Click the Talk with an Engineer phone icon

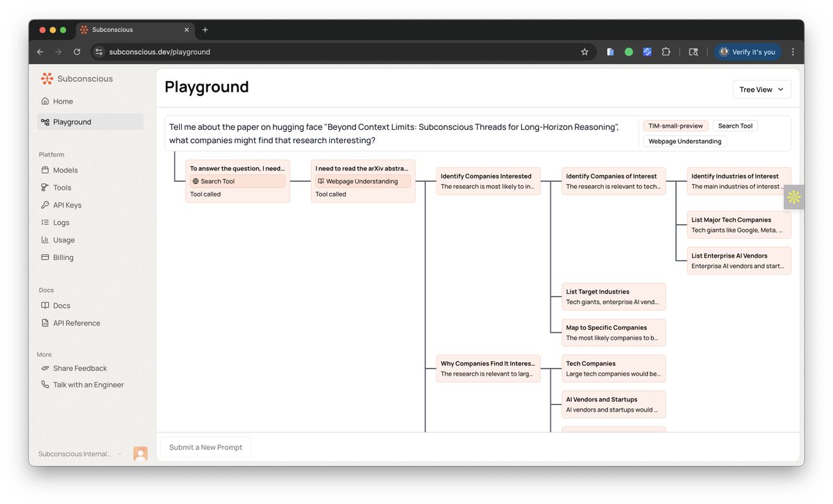pyautogui.click(x=45, y=385)
